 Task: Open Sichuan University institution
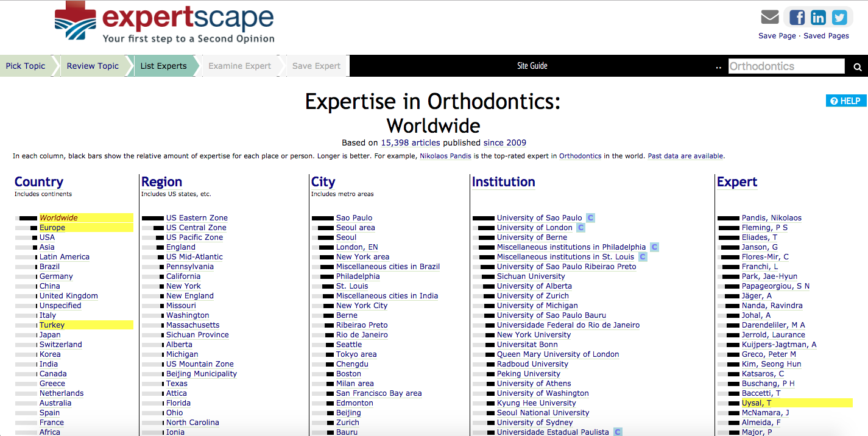531,276
